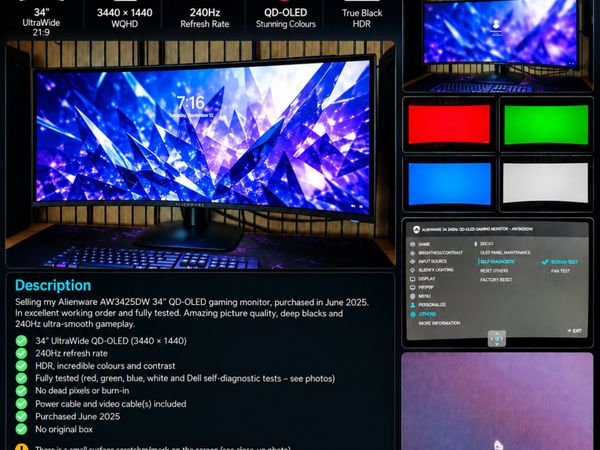Image resolution: width=600 pixels, height=450 pixels.
Task: Open More Information in the OSD menu
Action: pyautogui.click(x=439, y=323)
